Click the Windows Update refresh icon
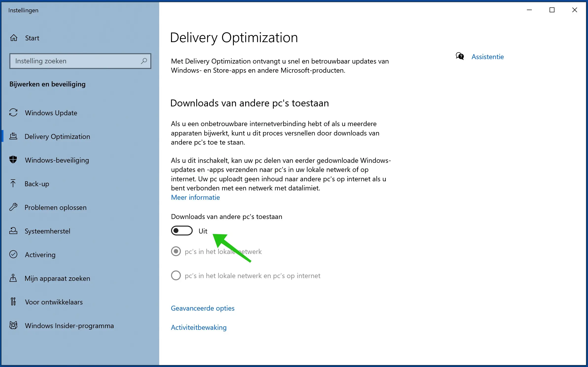This screenshot has height=367, width=588. [x=13, y=113]
